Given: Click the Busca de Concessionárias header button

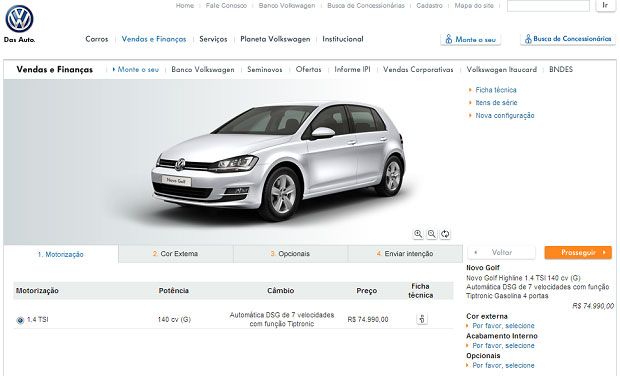Looking at the screenshot, I should point(568,39).
